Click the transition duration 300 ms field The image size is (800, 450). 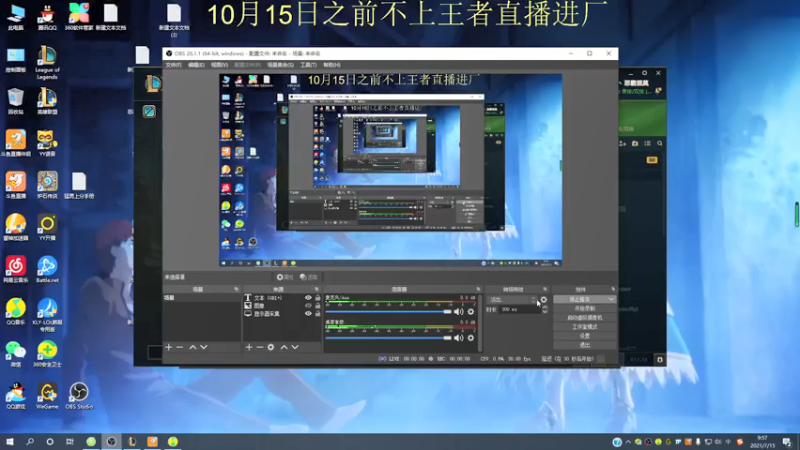point(519,310)
